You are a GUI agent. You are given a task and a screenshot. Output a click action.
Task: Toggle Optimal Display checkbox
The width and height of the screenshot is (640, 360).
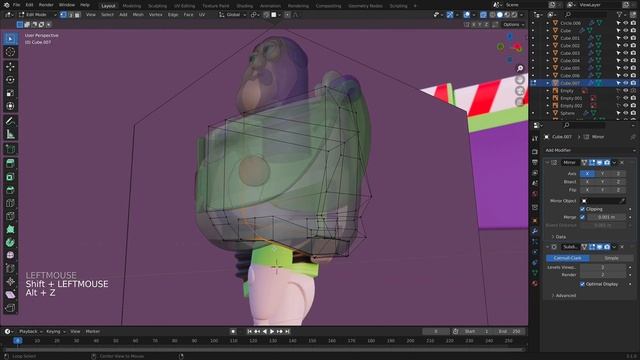[582, 284]
